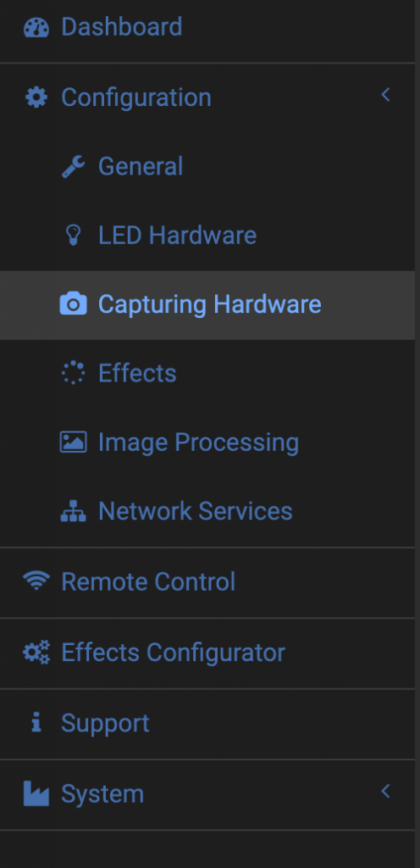Click the LED Hardware lightbulb icon
Image resolution: width=420 pixels, height=868 pixels.
[73, 236]
